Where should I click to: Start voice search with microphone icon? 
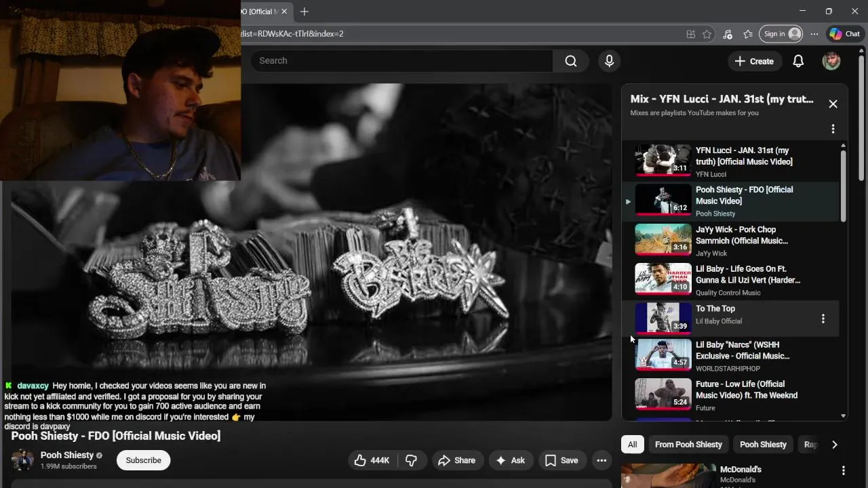click(609, 61)
